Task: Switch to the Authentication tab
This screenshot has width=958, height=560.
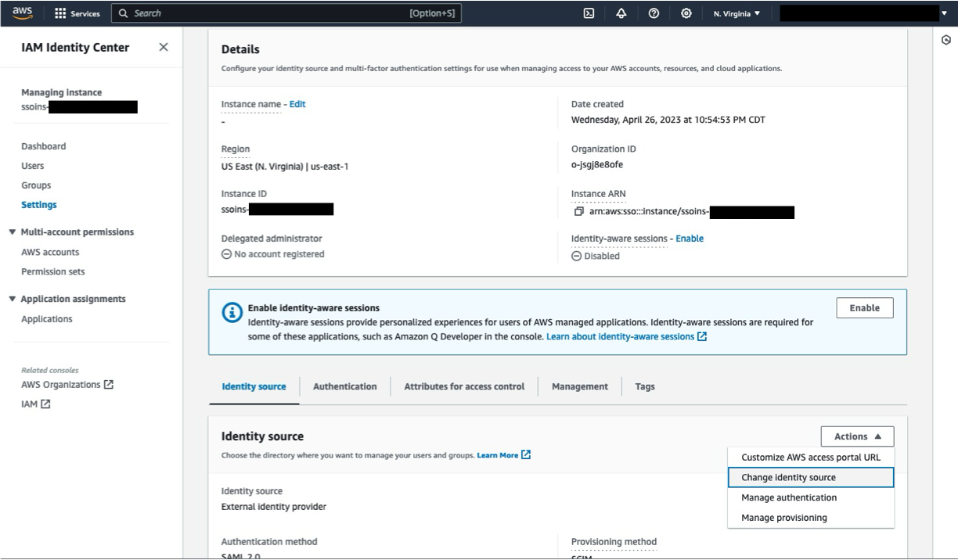Action: click(x=345, y=386)
